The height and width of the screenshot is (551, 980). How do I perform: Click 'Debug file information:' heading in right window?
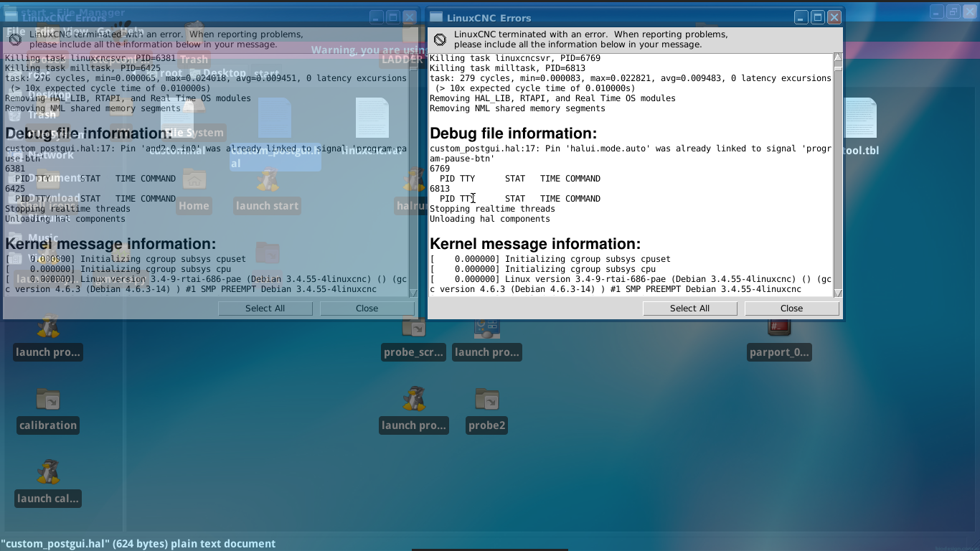tap(513, 133)
